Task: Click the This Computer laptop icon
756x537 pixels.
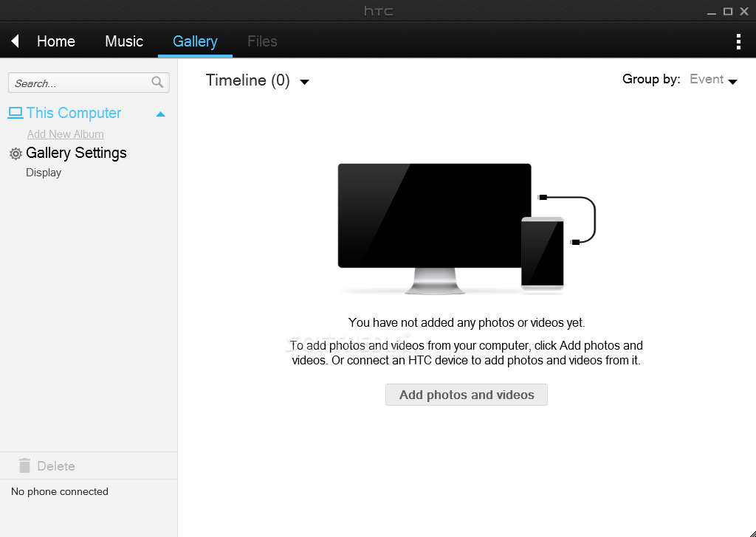Action: coord(16,113)
